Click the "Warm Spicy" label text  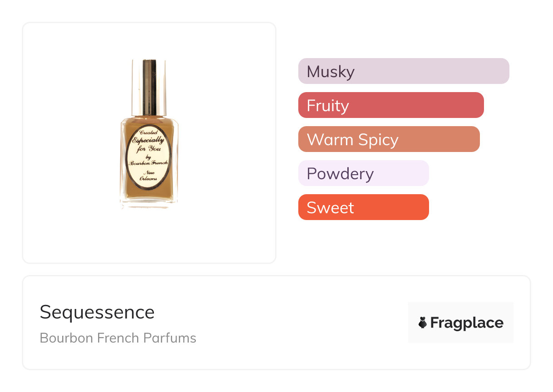[352, 140]
